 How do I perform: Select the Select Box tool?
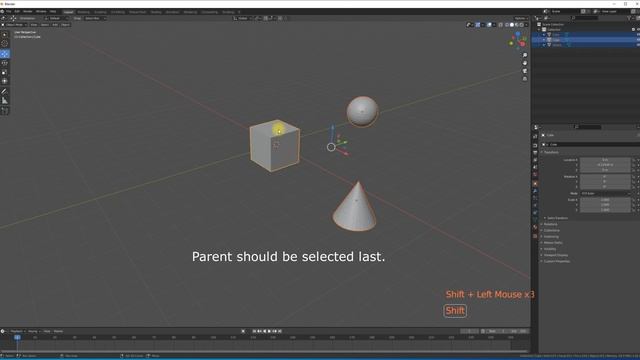click(5, 34)
